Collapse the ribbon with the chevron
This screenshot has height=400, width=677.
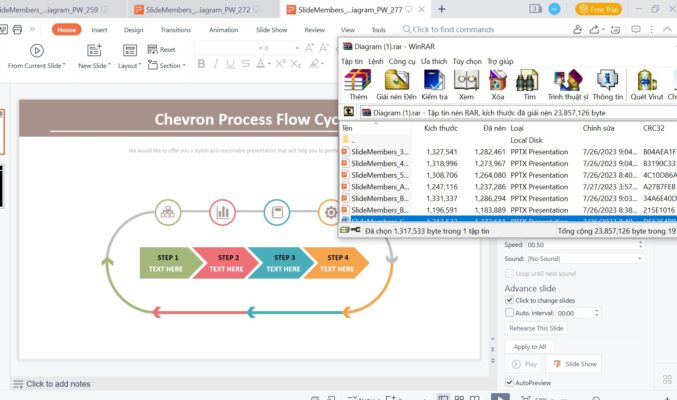[x=667, y=29]
